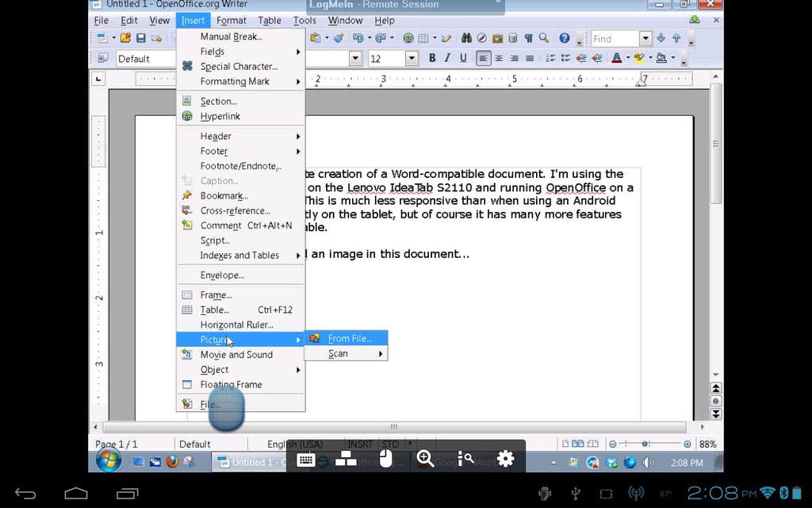This screenshot has width=812, height=508.
Task: Justify the text alignment
Action: (x=530, y=58)
